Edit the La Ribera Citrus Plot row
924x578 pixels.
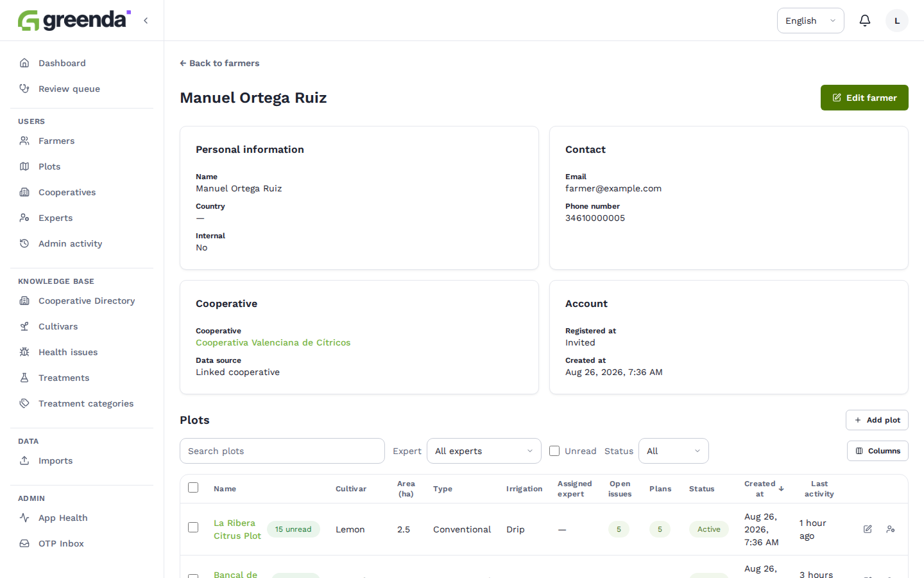868,529
